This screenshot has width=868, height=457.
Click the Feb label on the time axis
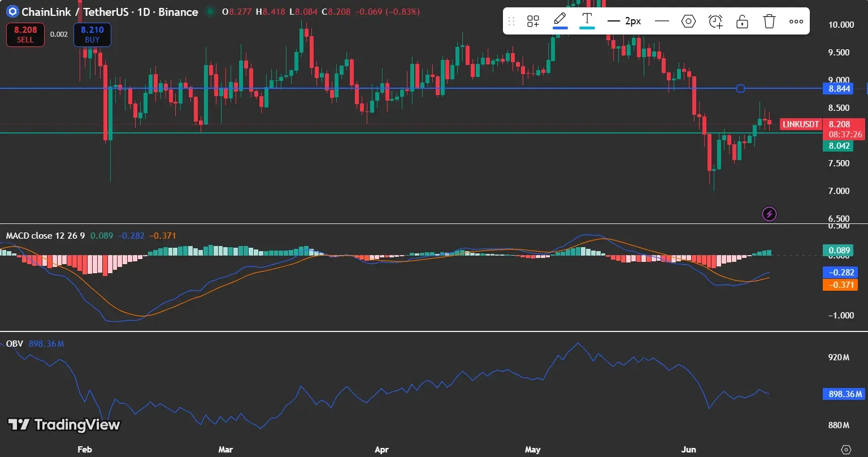coord(84,450)
